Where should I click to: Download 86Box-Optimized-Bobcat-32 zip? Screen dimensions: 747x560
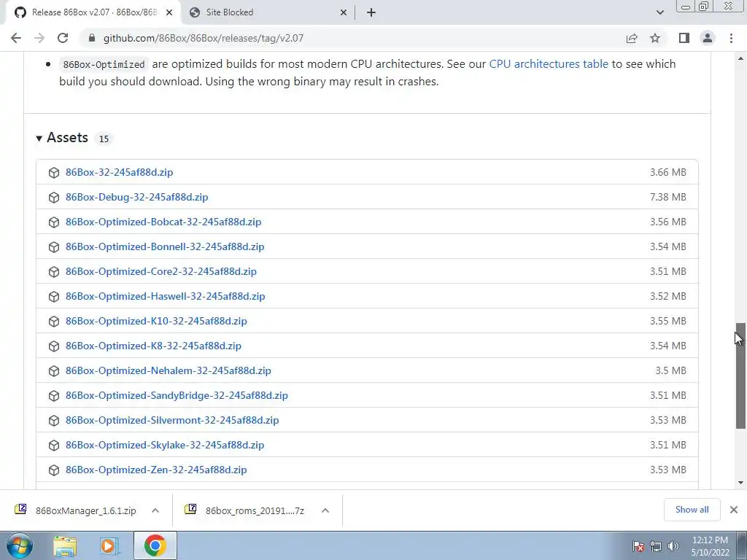pyautogui.click(x=163, y=222)
